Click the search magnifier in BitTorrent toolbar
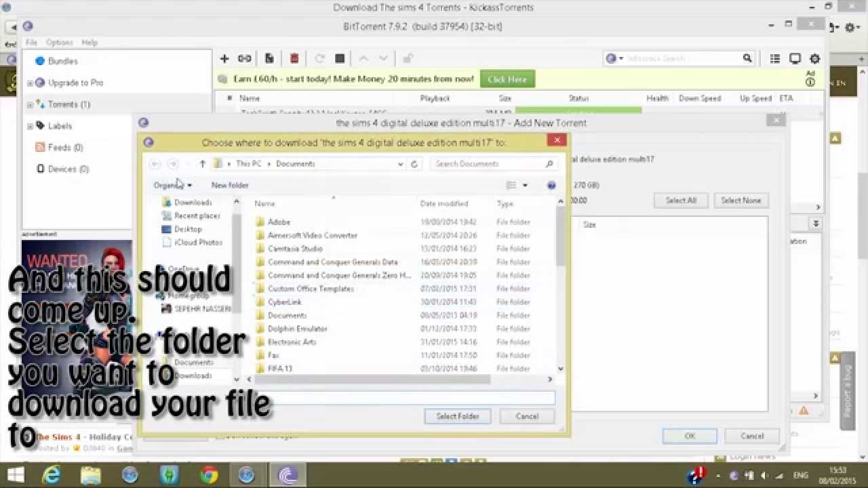 click(x=747, y=58)
